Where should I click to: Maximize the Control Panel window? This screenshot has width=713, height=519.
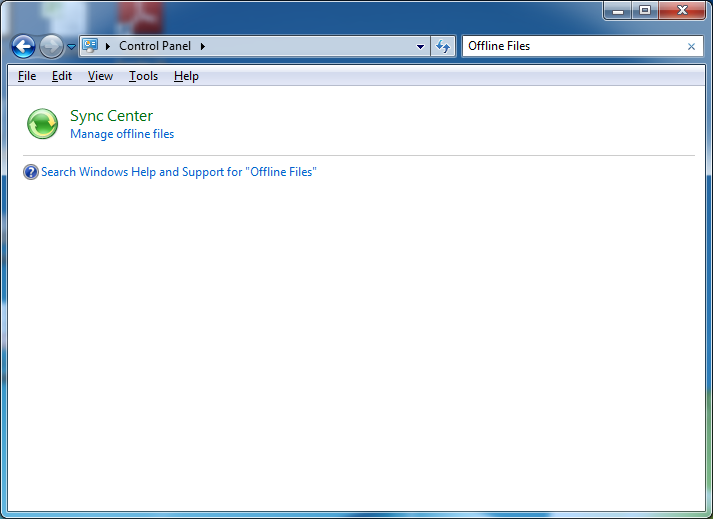(x=644, y=10)
